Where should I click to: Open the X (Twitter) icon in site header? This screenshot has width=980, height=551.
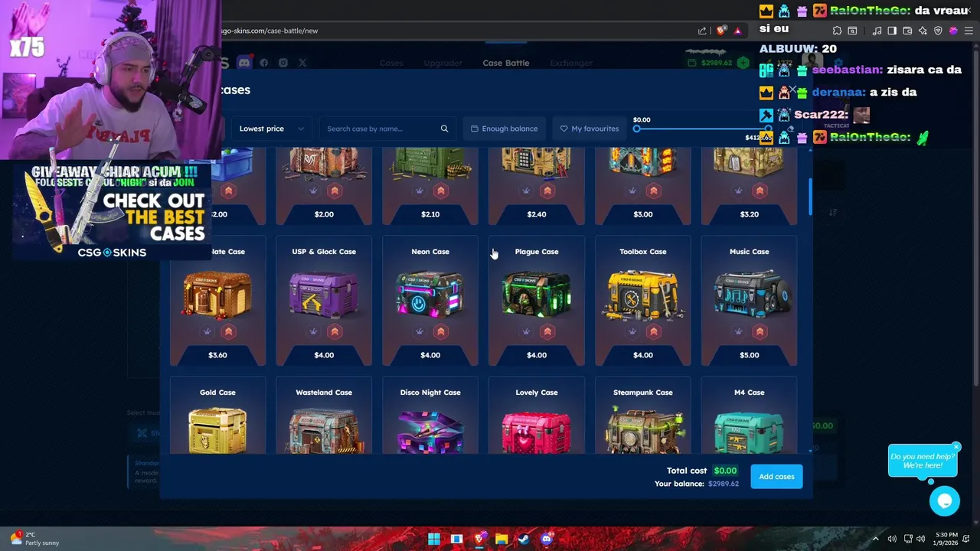(x=302, y=63)
